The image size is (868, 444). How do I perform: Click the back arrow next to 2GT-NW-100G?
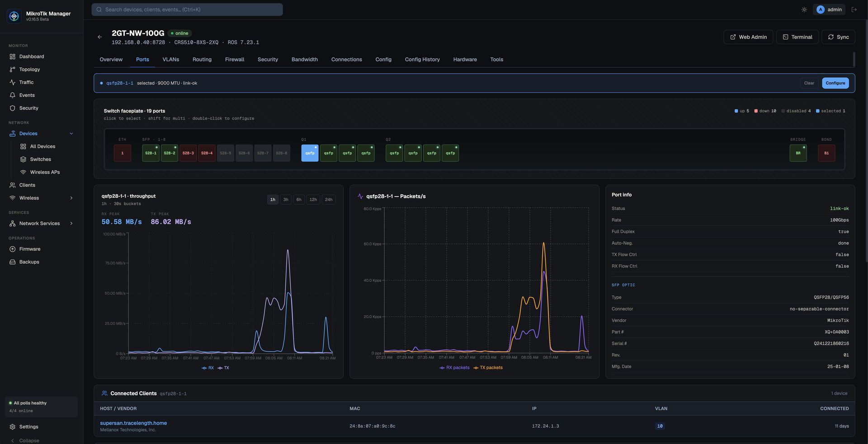[99, 37]
